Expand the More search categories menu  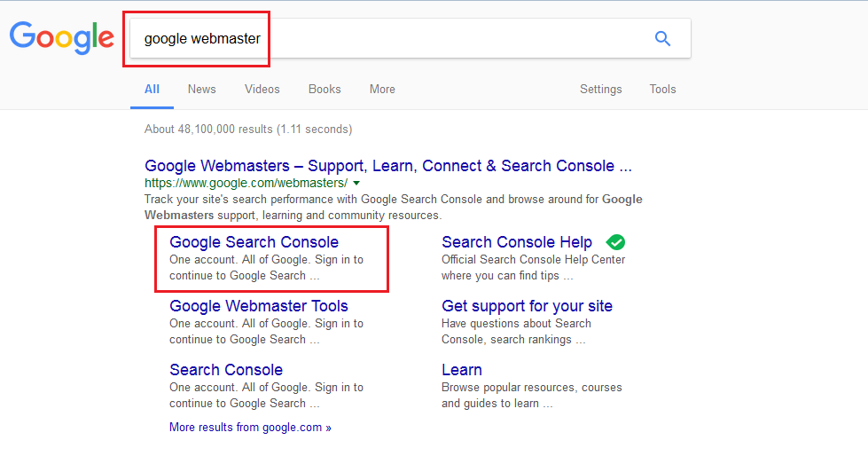click(382, 90)
